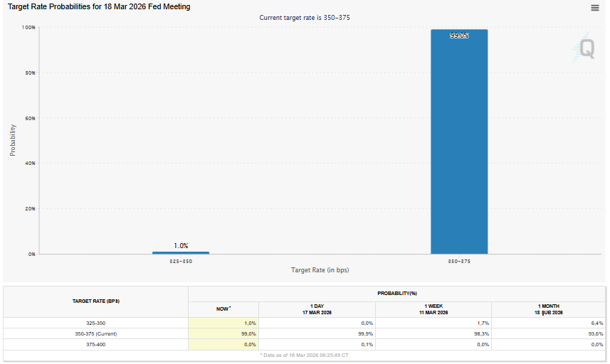Click the highlighted 99.0% cell in NOW column
610x364 pixels.
coord(224,333)
